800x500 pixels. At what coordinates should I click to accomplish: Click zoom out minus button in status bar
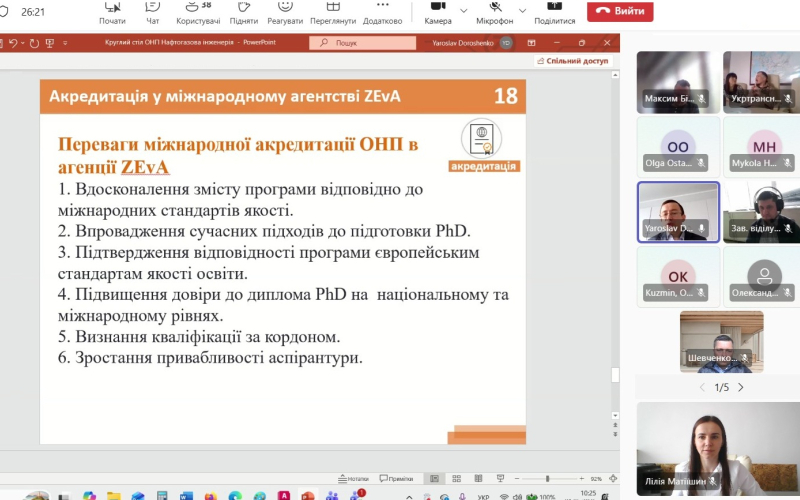(517, 479)
